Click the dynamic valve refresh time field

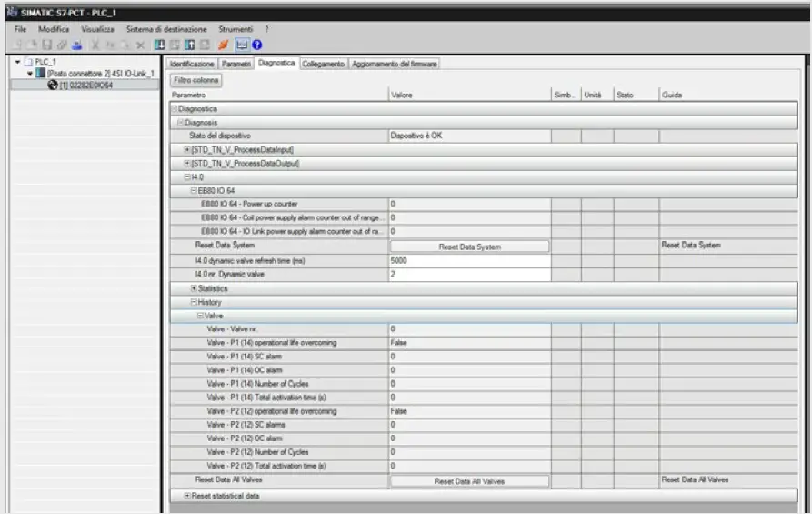pos(469,261)
